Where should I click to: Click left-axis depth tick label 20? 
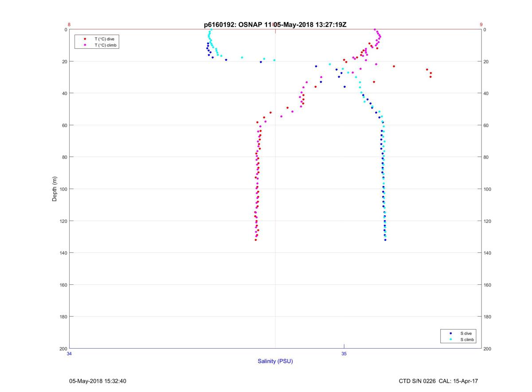(x=64, y=62)
